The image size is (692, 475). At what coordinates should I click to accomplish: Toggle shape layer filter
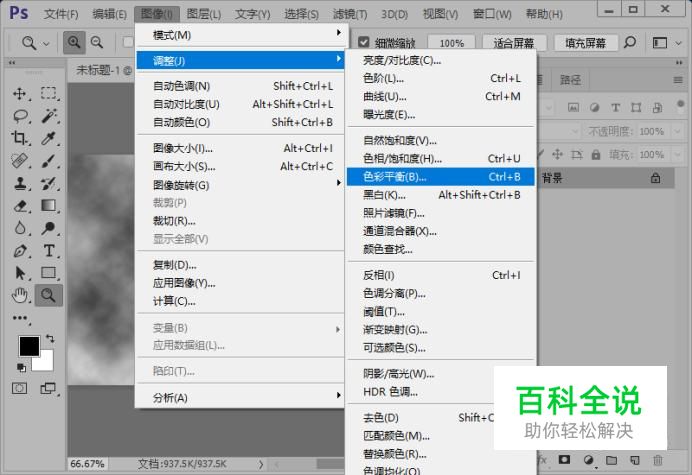pyautogui.click(x=636, y=107)
